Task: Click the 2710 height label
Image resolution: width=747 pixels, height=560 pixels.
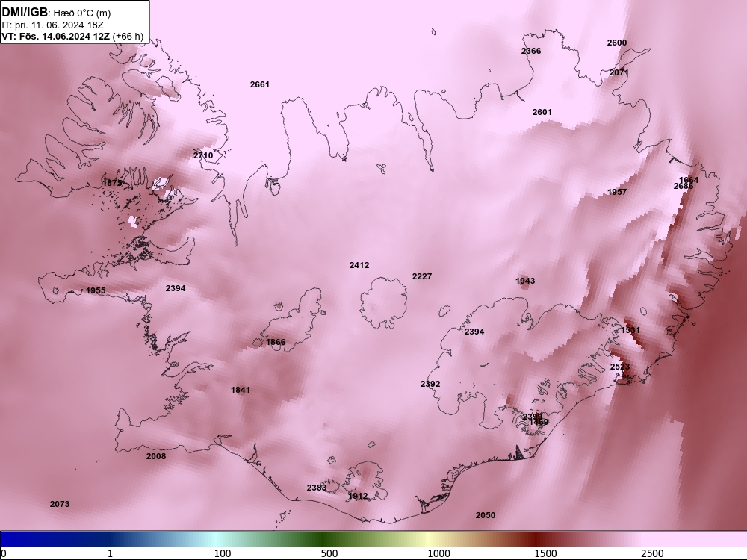Action: 203,156
